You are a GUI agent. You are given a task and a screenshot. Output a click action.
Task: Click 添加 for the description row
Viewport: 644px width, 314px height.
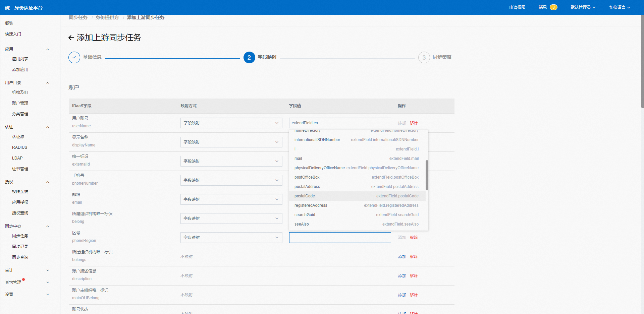click(x=402, y=276)
